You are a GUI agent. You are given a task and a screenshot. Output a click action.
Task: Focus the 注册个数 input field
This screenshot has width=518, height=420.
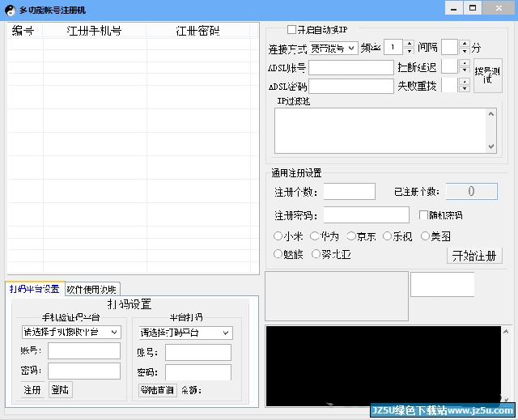tap(350, 192)
